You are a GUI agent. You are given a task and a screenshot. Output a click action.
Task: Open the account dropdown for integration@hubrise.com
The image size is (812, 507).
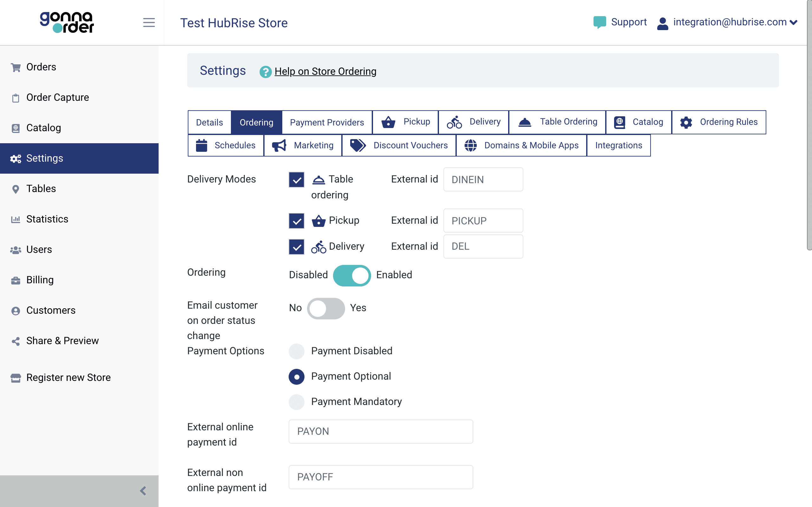click(x=794, y=22)
